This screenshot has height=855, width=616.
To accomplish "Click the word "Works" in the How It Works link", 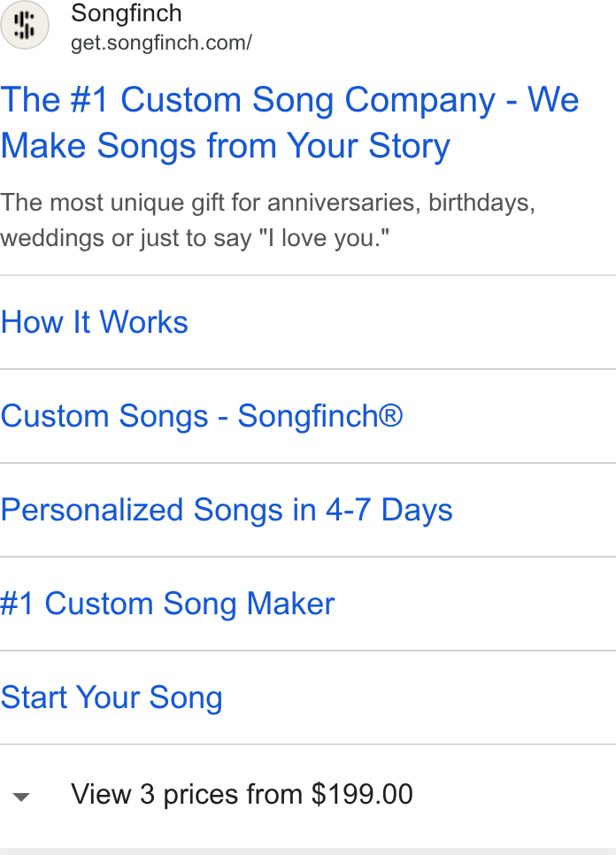I will 144,321.
